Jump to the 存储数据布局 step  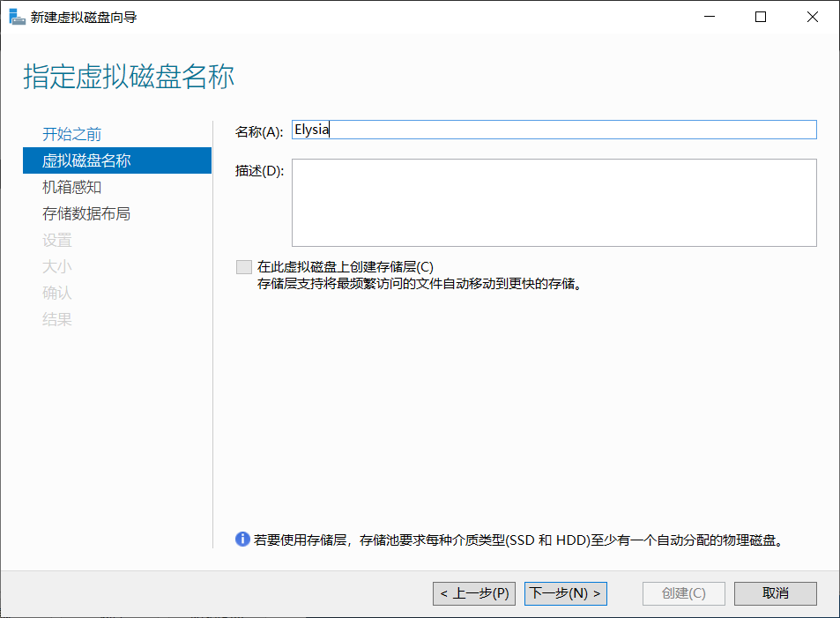pos(86,213)
